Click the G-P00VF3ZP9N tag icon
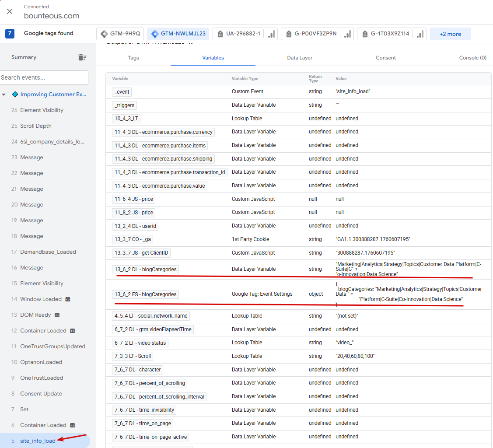Viewport: 493px width, 448px height. [289, 34]
